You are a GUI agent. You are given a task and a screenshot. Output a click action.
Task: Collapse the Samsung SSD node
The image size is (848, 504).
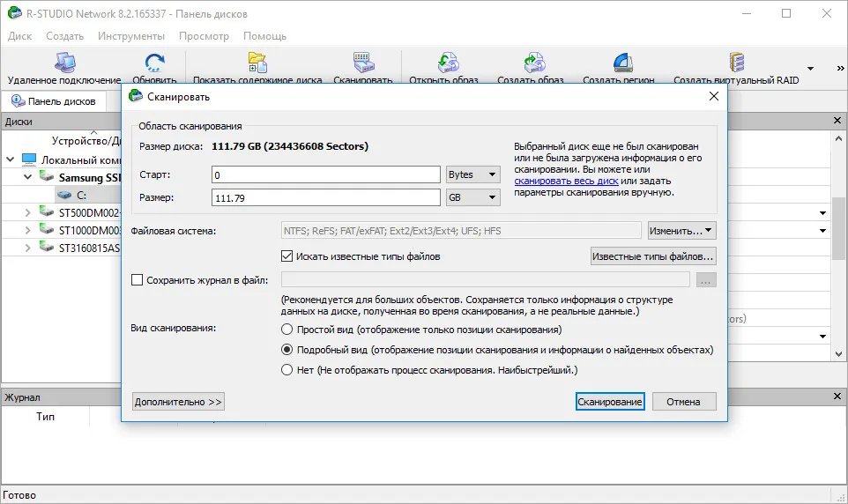27,177
